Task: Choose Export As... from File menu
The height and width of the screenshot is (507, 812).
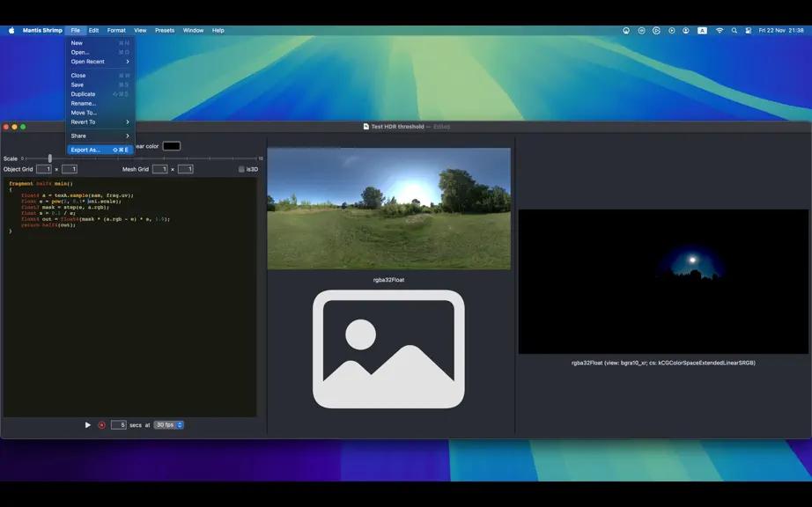Action: tap(100, 150)
